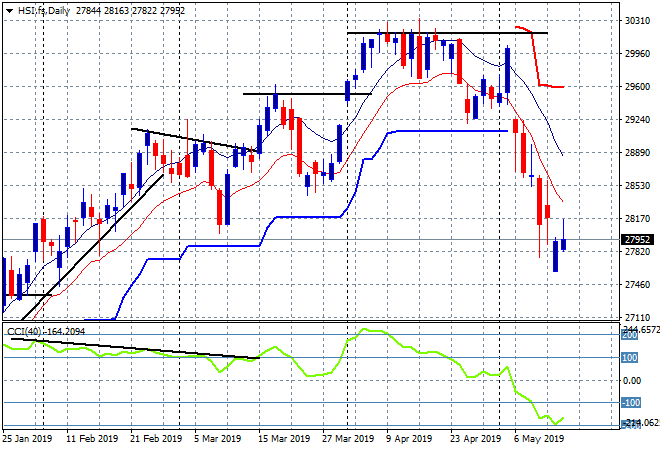
Task: Click the 27460 price axis label
Action: [637, 285]
